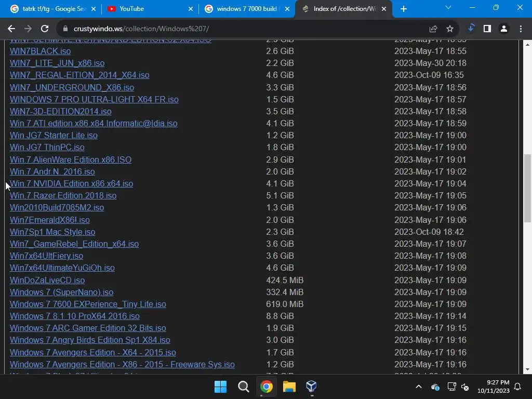
Task: Open Win.7.Razer.Edition.2018.iso
Action: tap(63, 195)
